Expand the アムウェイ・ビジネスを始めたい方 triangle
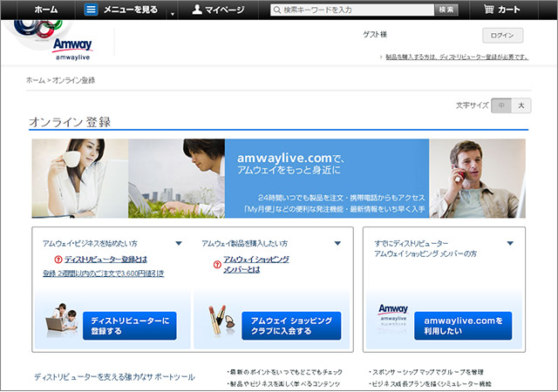Screen dimensions: 558x392 pyautogui.click(x=179, y=243)
